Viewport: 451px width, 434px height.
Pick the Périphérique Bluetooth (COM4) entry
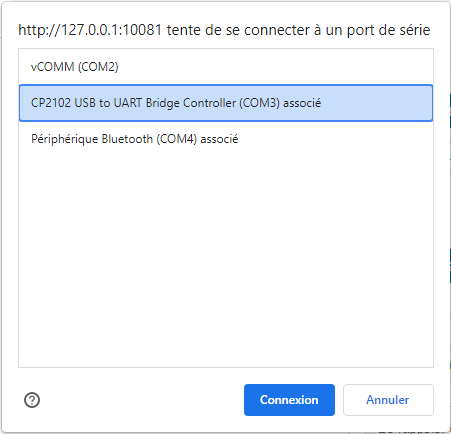tap(226, 139)
